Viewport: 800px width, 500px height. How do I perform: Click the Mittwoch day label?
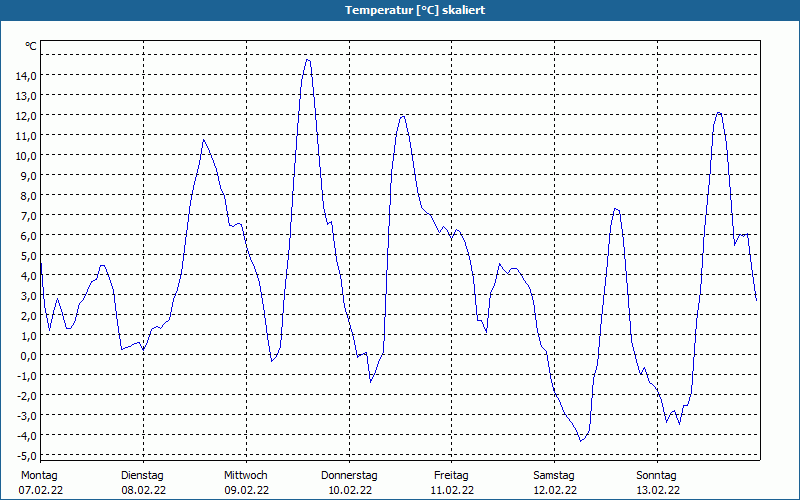(246, 476)
